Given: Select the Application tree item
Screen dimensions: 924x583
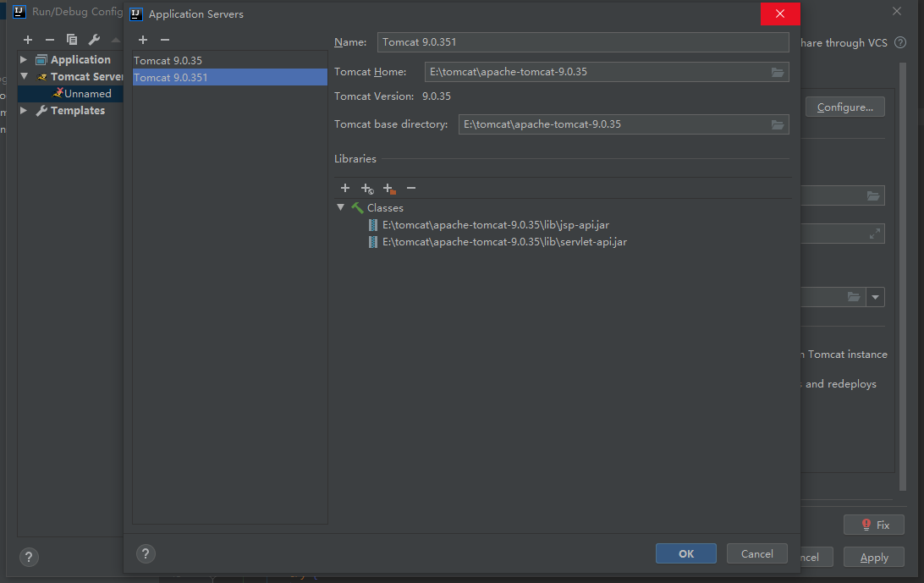Looking at the screenshot, I should 80,59.
